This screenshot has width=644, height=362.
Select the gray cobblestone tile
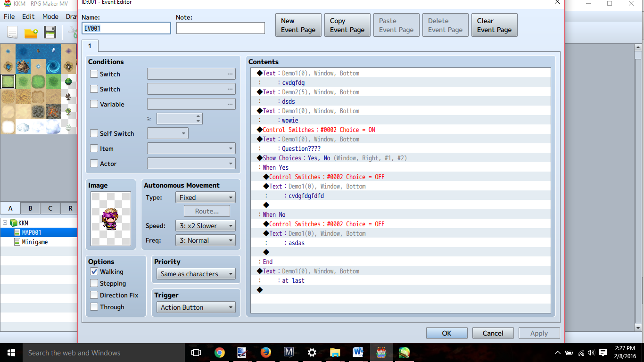[38, 112]
